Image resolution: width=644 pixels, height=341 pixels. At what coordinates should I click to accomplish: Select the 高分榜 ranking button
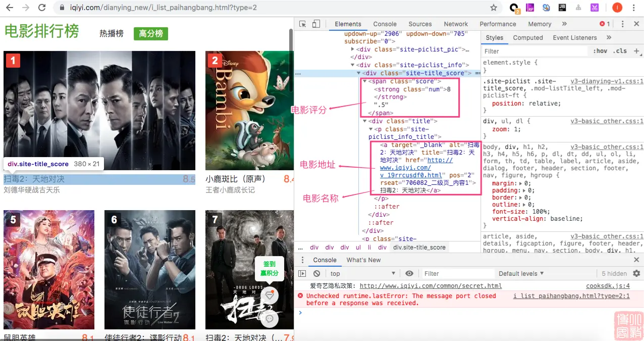pos(150,33)
